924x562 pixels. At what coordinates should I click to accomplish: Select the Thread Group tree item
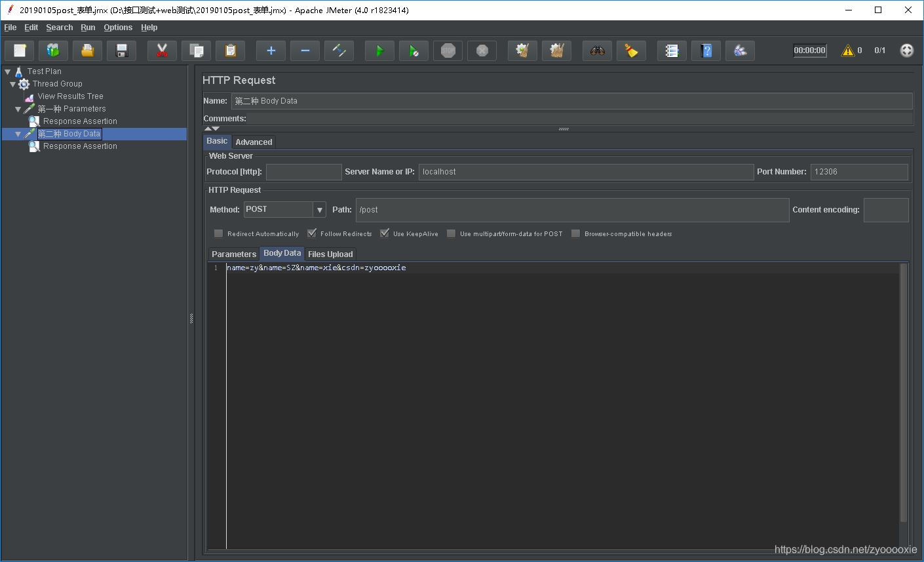58,84
